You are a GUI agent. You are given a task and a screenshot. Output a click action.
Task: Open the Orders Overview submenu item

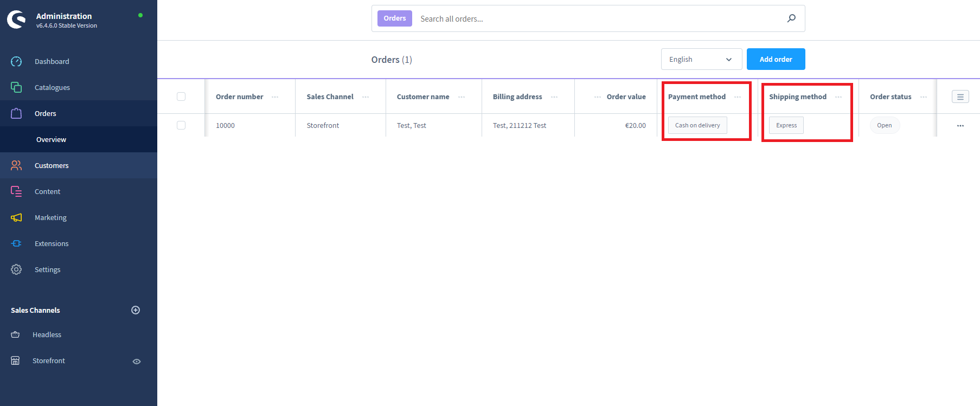pos(51,139)
